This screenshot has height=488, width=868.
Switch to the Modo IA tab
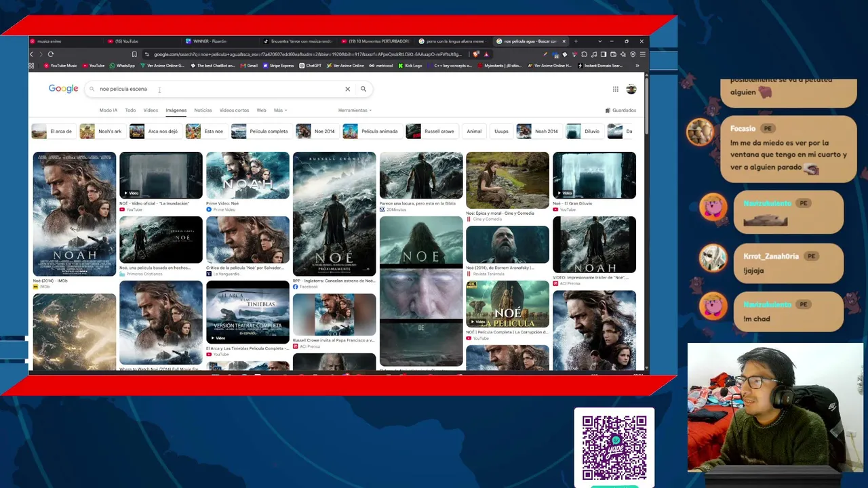[108, 110]
